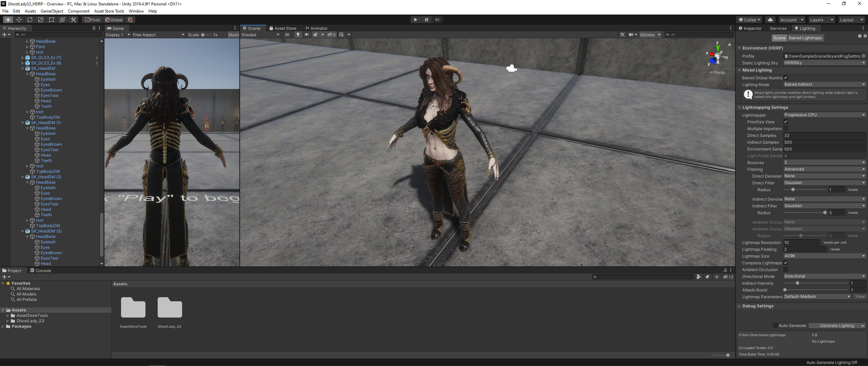Open scene camera settings icon
Image resolution: width=868 pixels, height=366 pixels.
(x=631, y=35)
